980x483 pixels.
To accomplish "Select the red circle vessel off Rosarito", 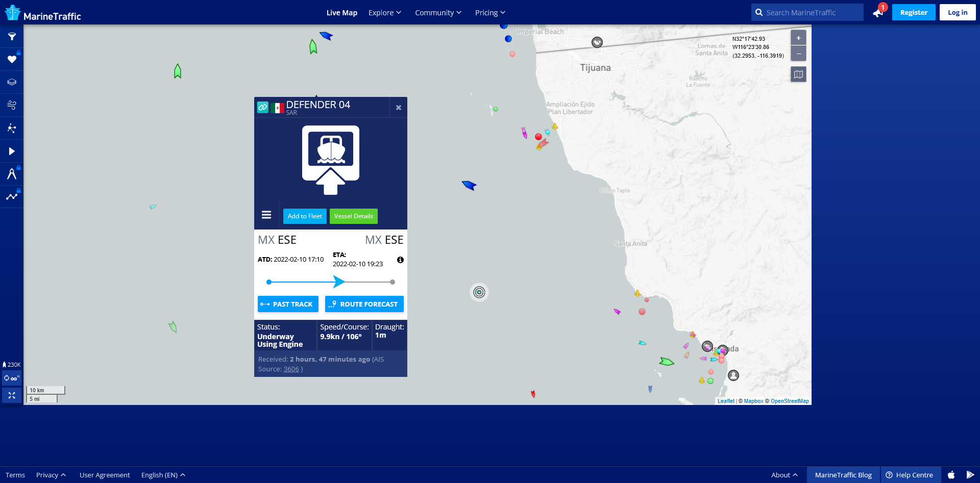I will coord(538,137).
